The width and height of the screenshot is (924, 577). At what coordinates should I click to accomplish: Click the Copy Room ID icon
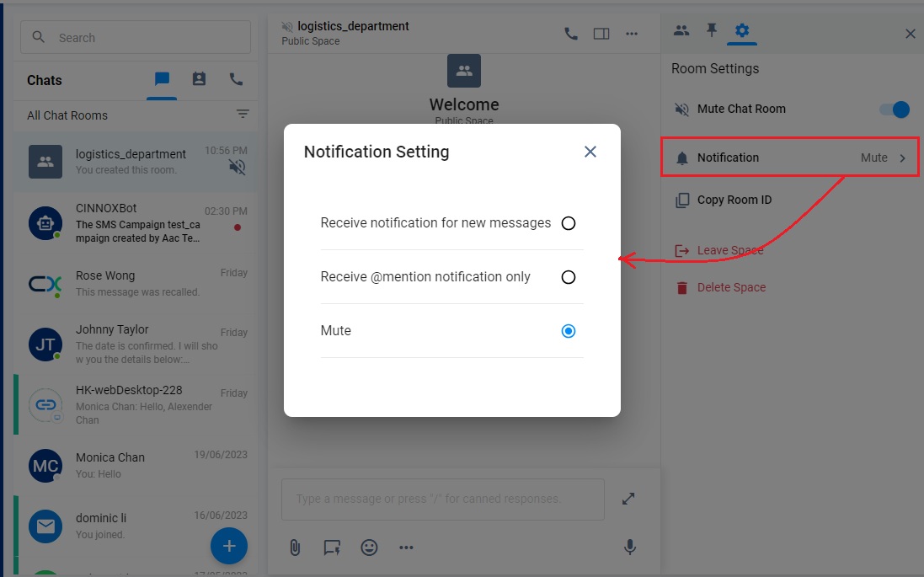[x=681, y=200]
